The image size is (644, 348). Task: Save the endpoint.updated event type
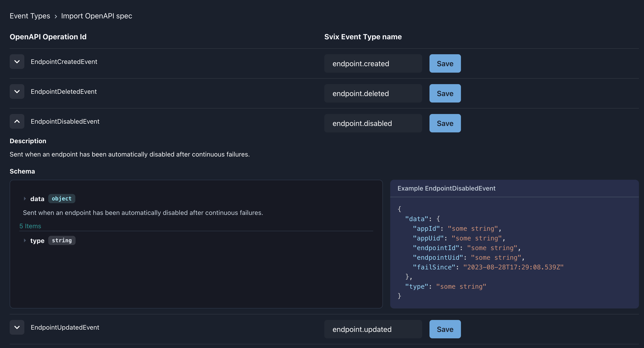click(x=445, y=329)
